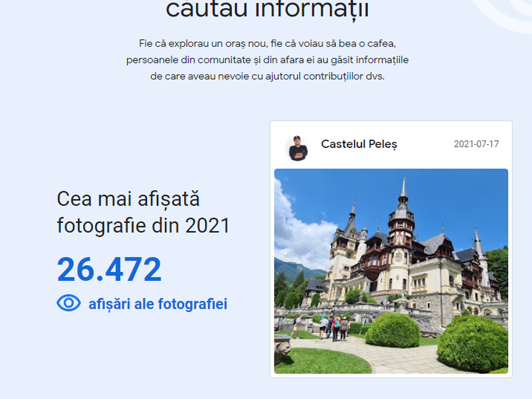Image resolution: width=532 pixels, height=399 pixels.
Task: Open the Castelul Peleș photo thumbnail
Action: coord(391,271)
